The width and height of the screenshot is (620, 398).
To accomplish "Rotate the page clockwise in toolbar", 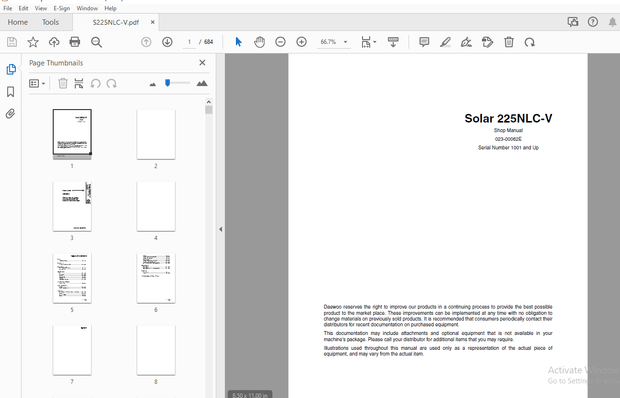I will click(530, 42).
